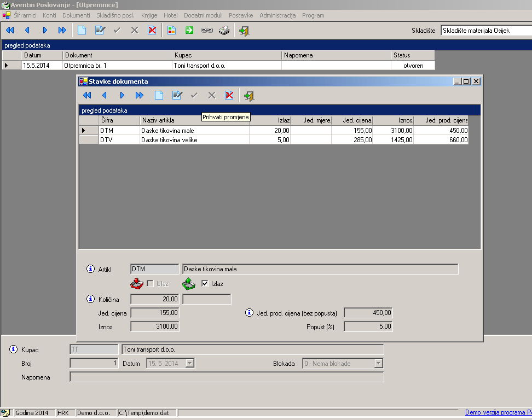
Task: Toggle the Izlaz checkbox
Action: click(205, 283)
